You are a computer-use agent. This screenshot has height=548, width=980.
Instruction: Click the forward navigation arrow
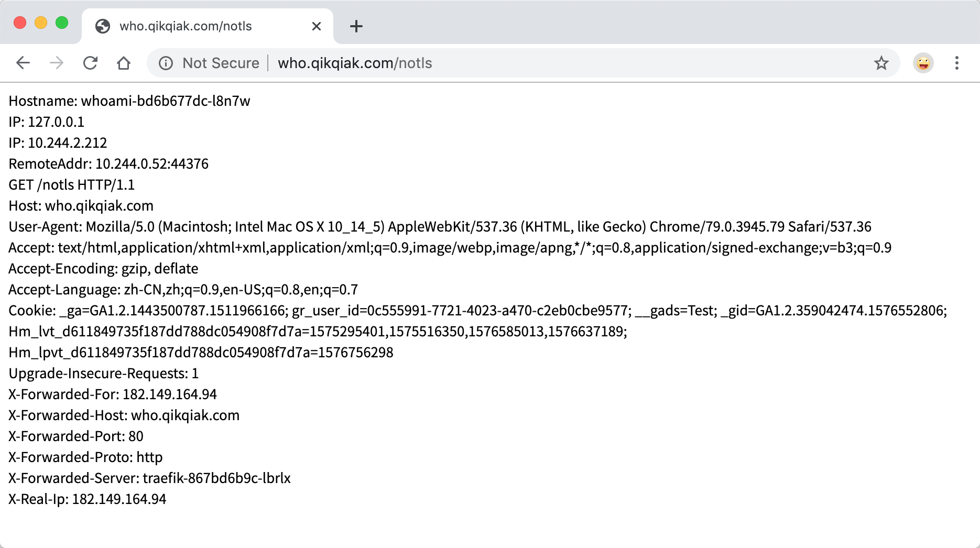click(57, 63)
